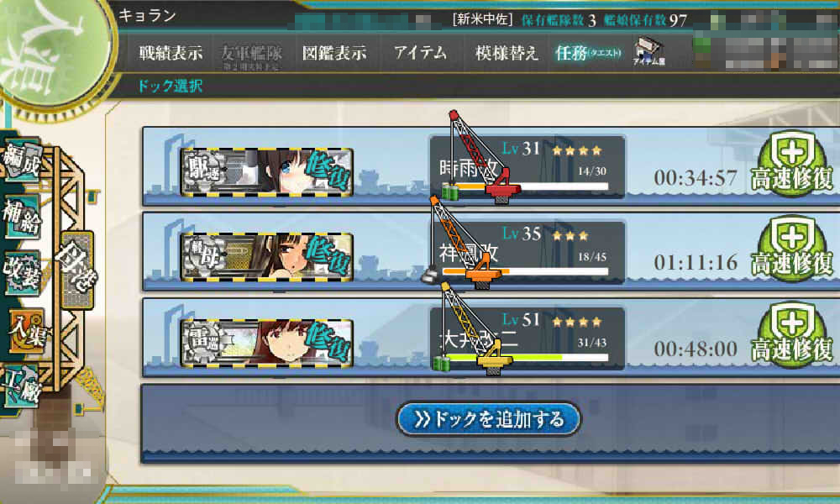This screenshot has width=840, height=504.
Task: Open the 任務 quest menu
Action: pyautogui.click(x=588, y=53)
